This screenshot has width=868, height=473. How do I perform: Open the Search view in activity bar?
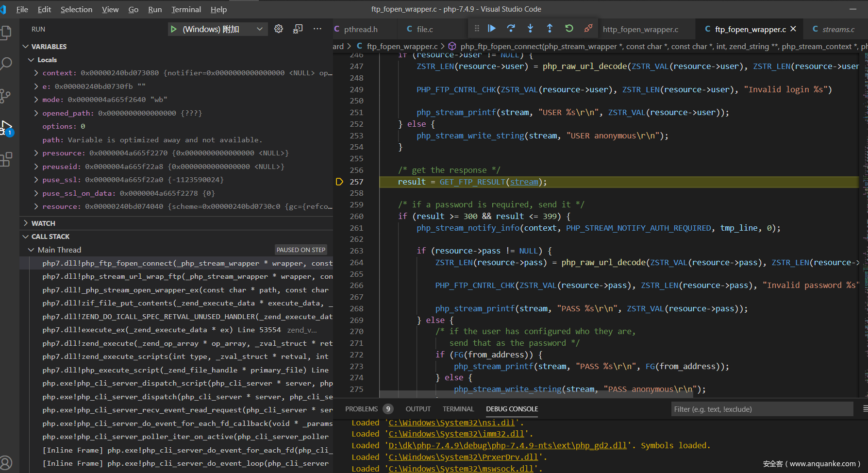7,64
